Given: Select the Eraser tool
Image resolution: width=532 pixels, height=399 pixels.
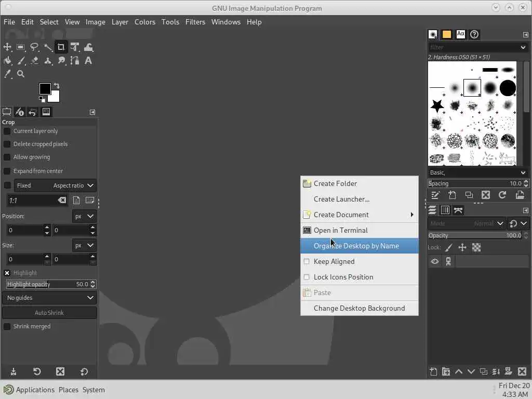Looking at the screenshot, I should [34, 61].
